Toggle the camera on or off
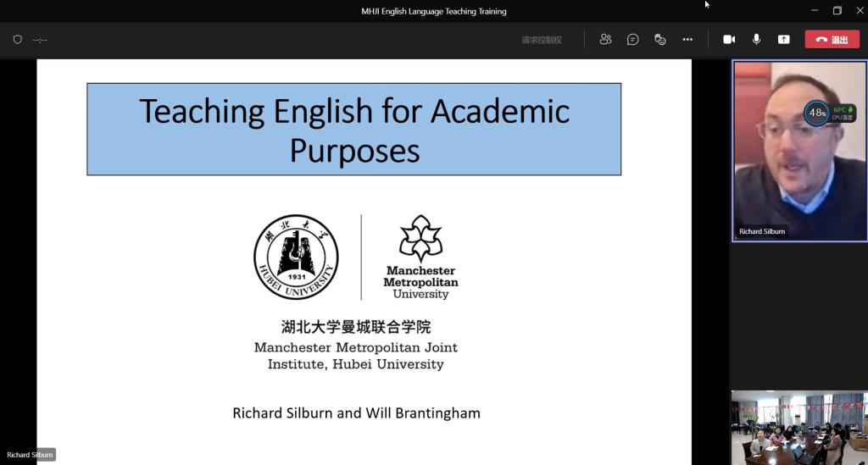 coord(728,39)
